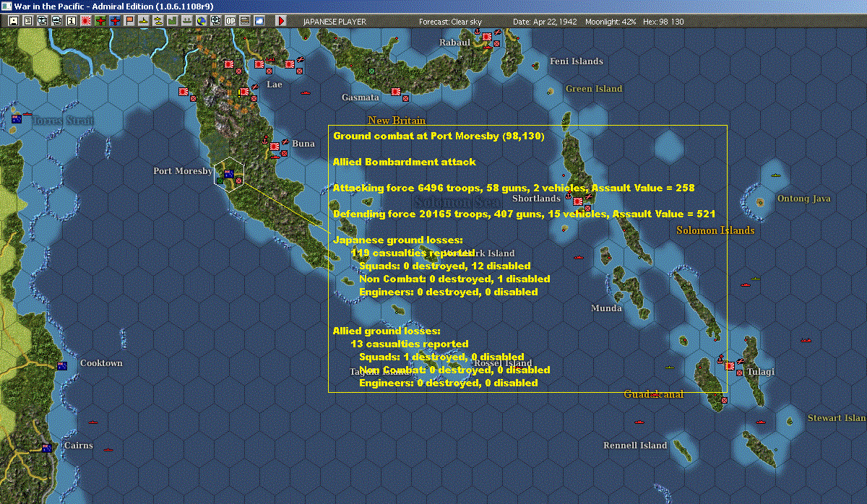Click the red play arrow end turn icon
867x504 pixels.
(281, 21)
